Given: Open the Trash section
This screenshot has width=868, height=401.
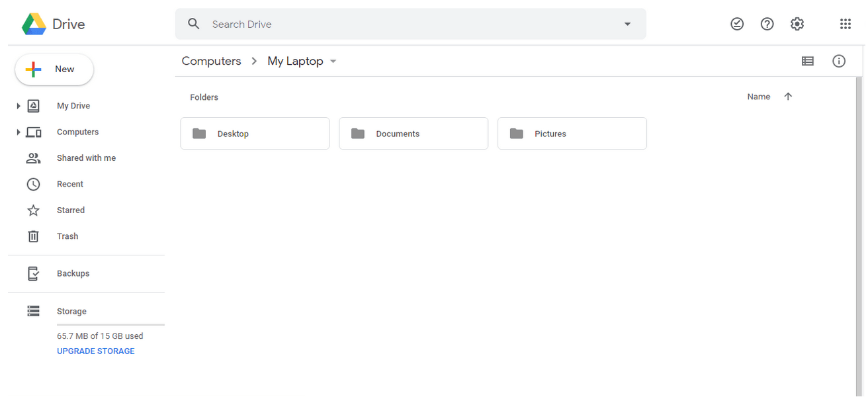Looking at the screenshot, I should pyautogui.click(x=67, y=236).
